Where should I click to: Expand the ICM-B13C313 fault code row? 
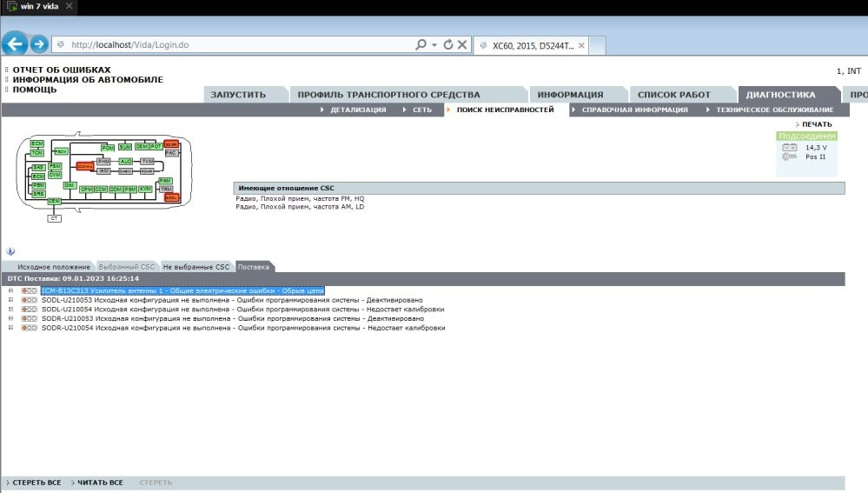coord(10,290)
